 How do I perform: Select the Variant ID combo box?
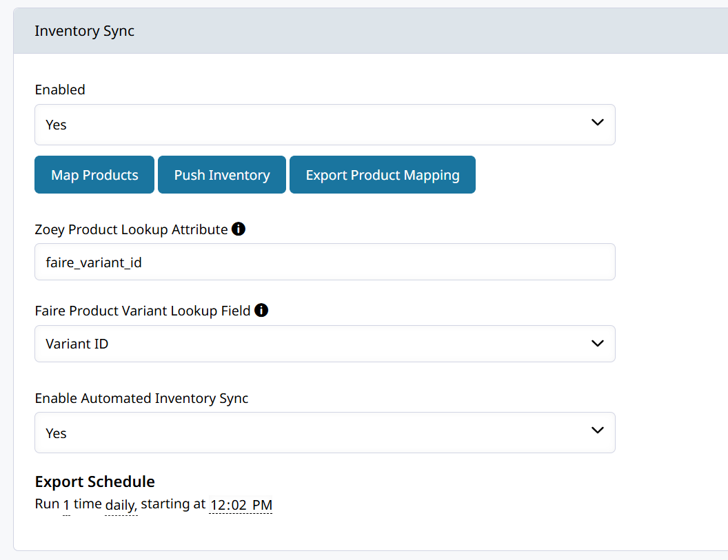pyautogui.click(x=325, y=344)
